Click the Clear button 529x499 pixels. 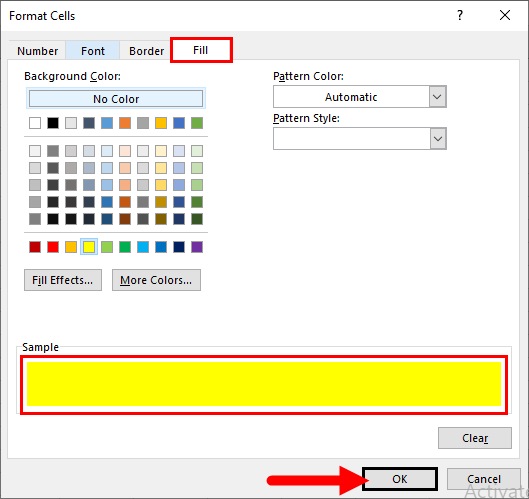pos(475,438)
